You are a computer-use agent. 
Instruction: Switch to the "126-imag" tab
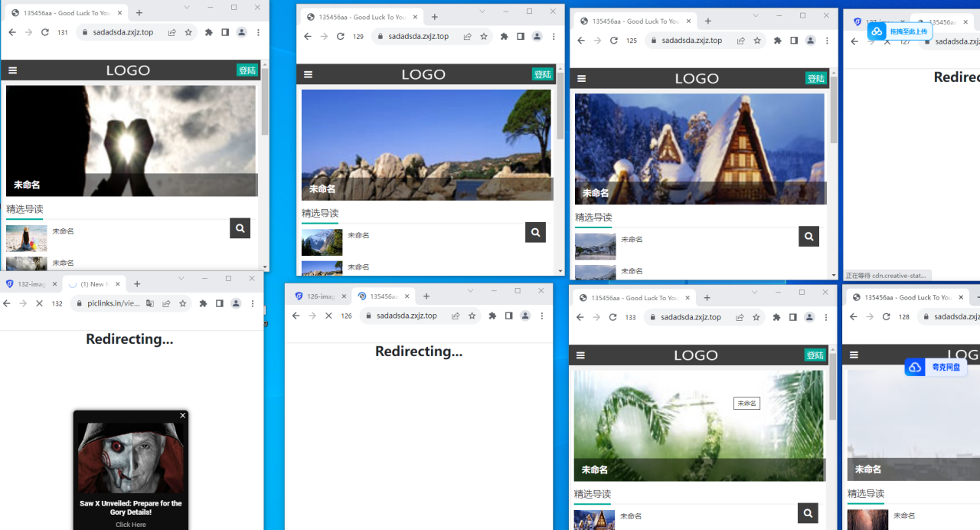(x=315, y=296)
